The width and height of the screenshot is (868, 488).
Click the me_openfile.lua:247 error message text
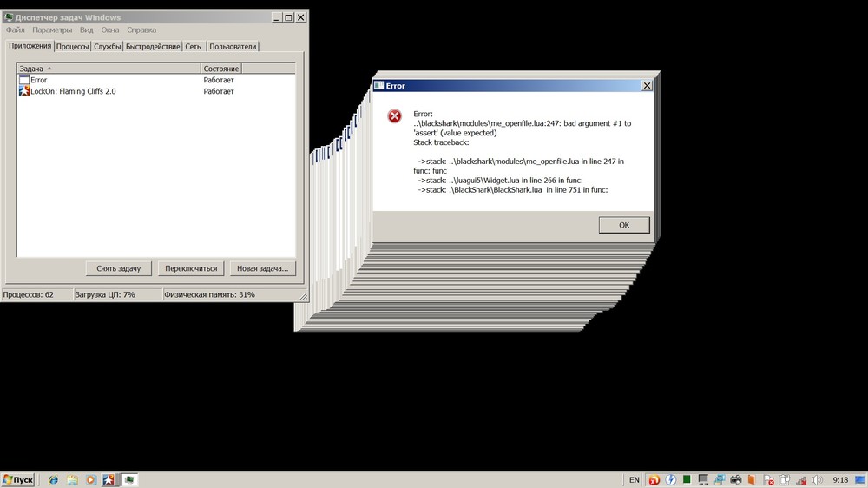[x=522, y=128]
